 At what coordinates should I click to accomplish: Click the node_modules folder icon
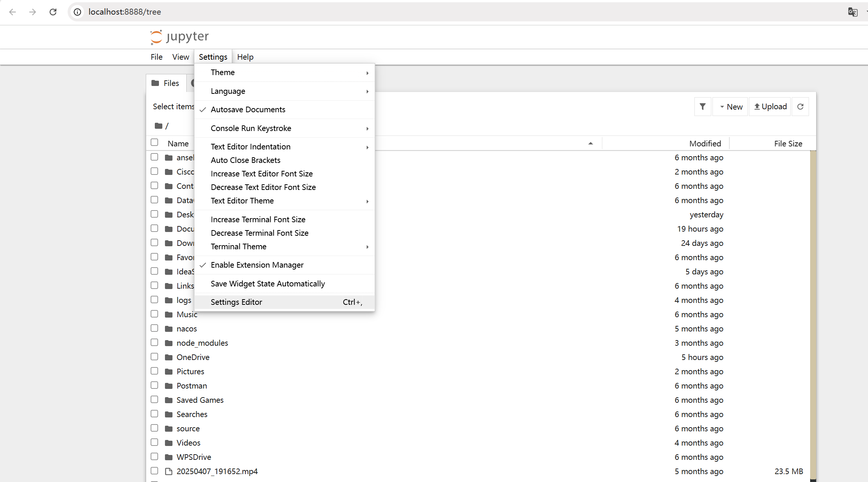coord(169,343)
